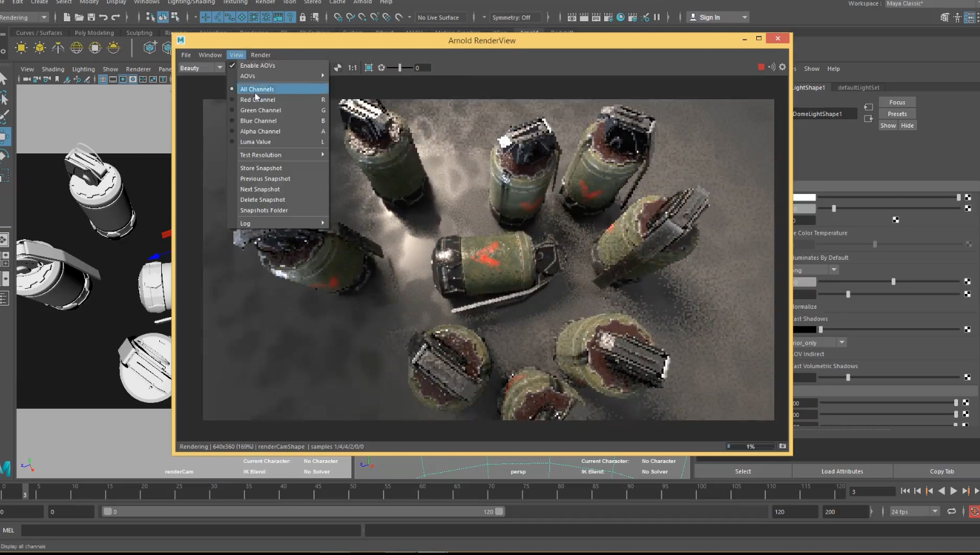Click the undo arrow in main toolbar

click(x=103, y=17)
